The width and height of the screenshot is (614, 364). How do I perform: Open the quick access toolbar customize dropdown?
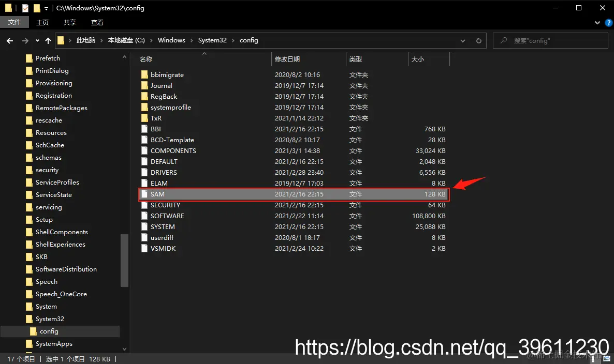click(x=46, y=9)
